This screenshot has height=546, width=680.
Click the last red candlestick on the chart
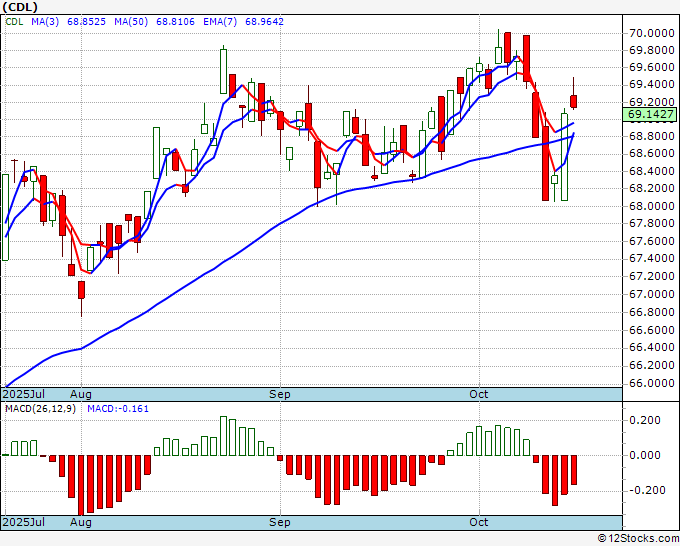tap(574, 101)
